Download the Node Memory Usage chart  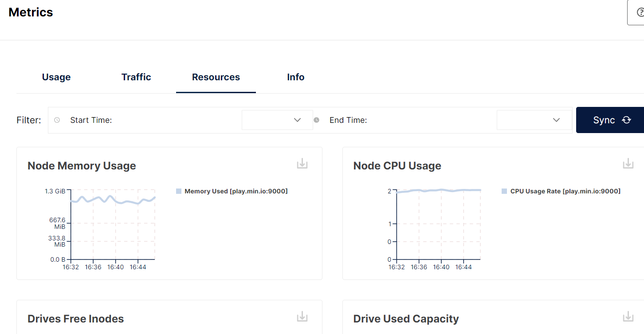302,164
